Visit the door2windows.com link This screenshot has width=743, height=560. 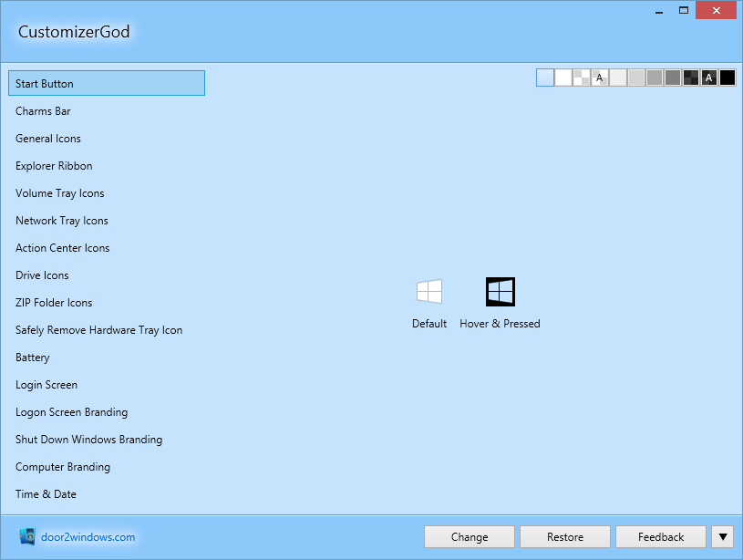click(x=88, y=537)
